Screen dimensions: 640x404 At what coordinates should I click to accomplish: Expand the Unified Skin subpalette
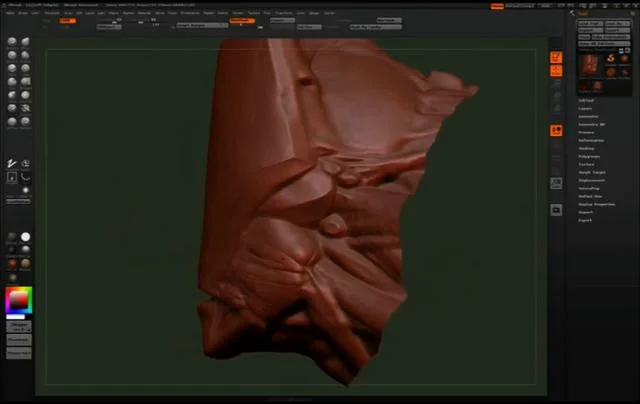590,196
